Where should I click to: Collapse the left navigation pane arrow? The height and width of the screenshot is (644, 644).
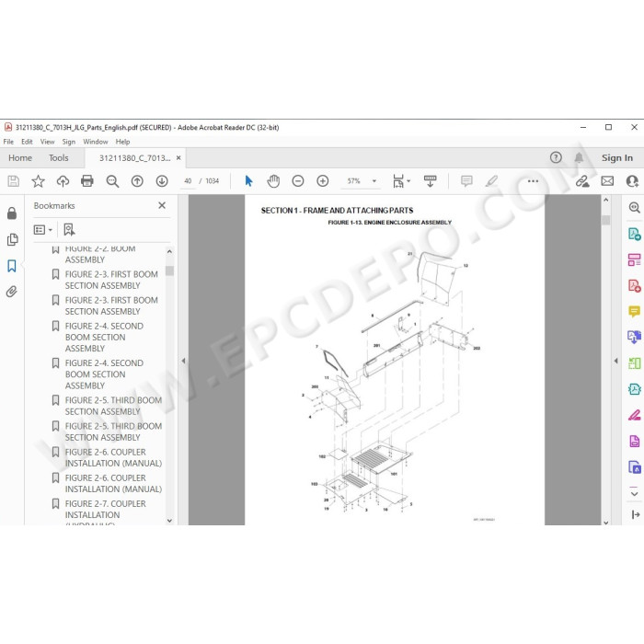pos(184,361)
